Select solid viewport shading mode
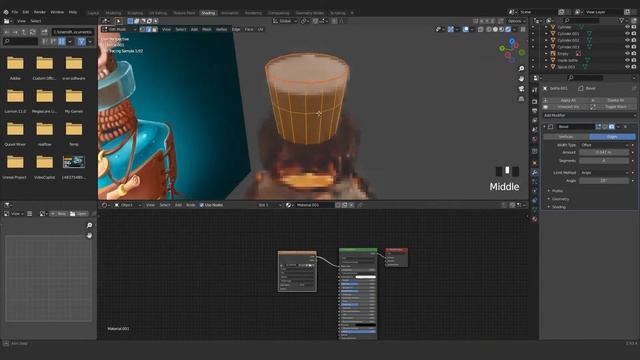The width and height of the screenshot is (640, 360). (496, 29)
